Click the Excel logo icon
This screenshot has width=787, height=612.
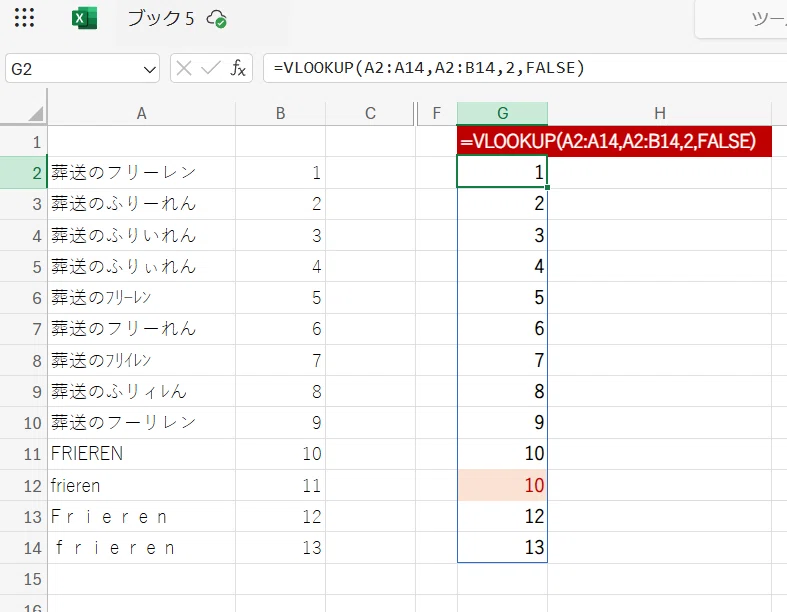tap(84, 19)
